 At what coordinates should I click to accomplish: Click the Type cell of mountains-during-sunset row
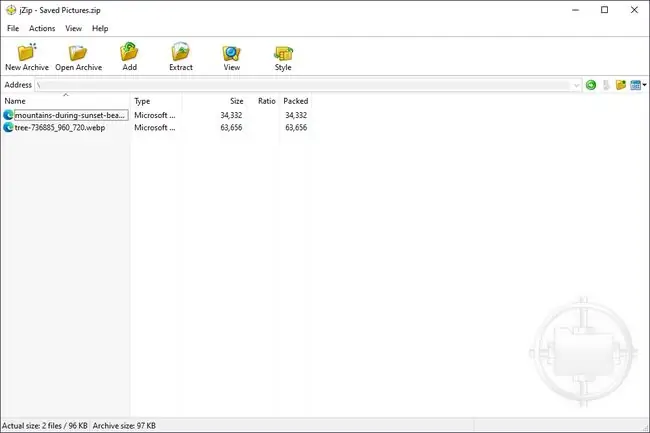pyautogui.click(x=155, y=115)
